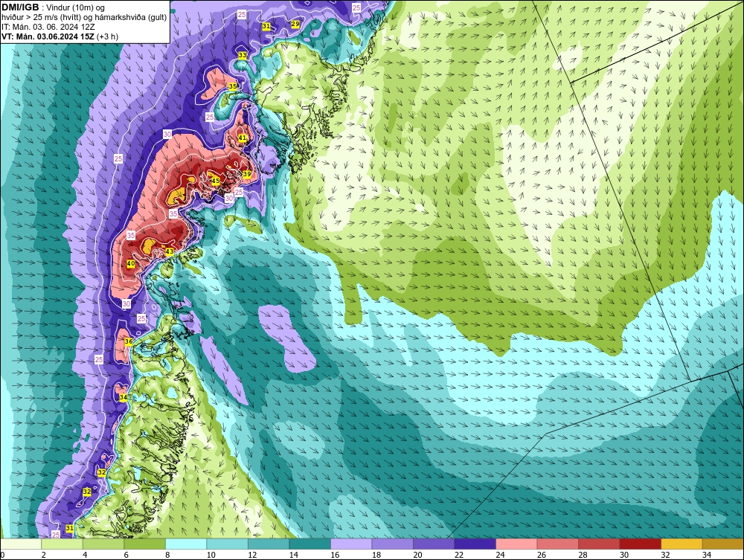Click the legend scale number 16
Screen dimensions: 744x560
[x=335, y=555]
